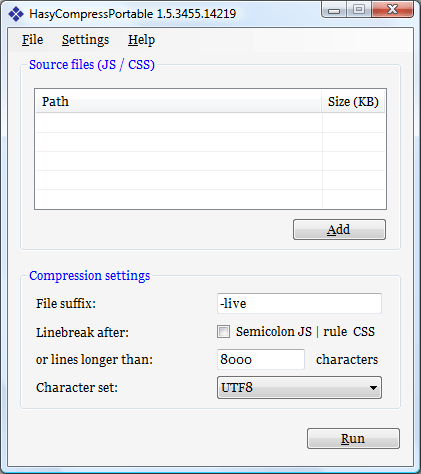Open the File menu
The image size is (421, 474).
tap(32, 40)
